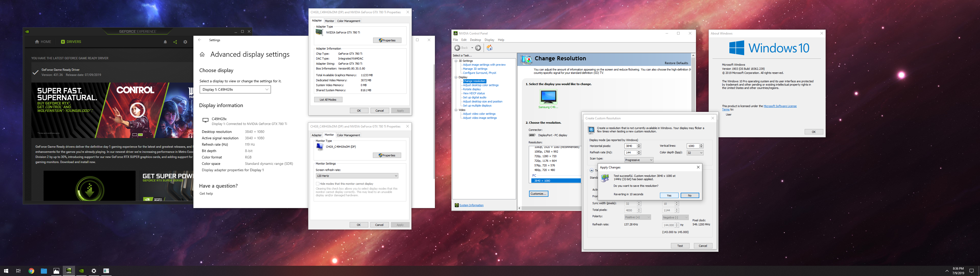The image size is (980, 276).
Task: Click the GeForce Experience share icon
Action: (x=175, y=42)
